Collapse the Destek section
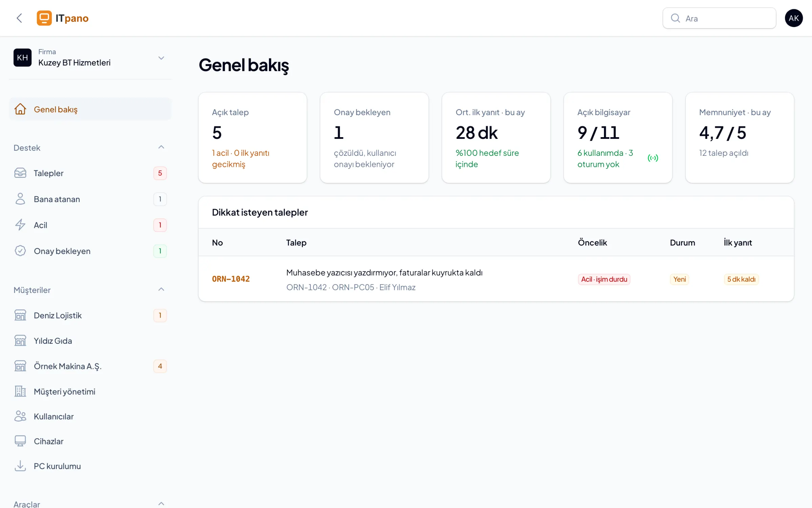The height and width of the screenshot is (508, 812). pos(161,147)
